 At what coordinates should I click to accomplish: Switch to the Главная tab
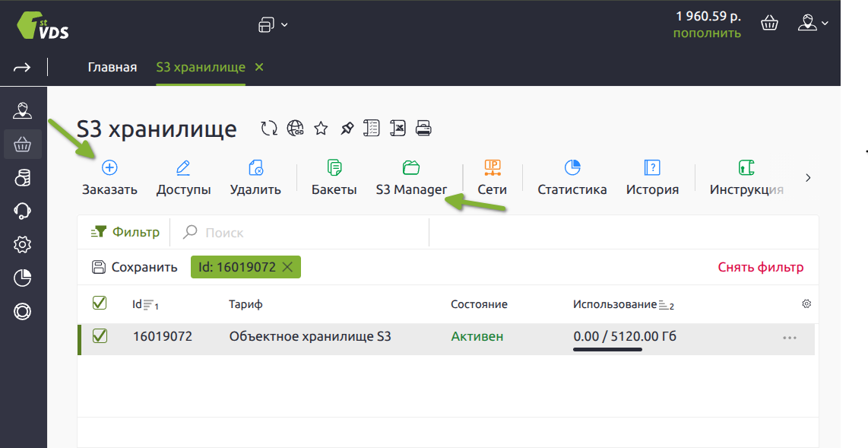click(112, 67)
